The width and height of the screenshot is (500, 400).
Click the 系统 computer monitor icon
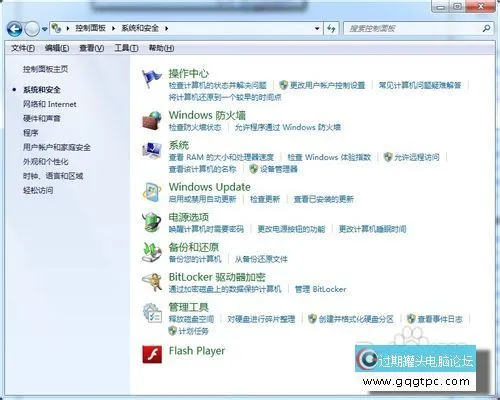coord(152,150)
